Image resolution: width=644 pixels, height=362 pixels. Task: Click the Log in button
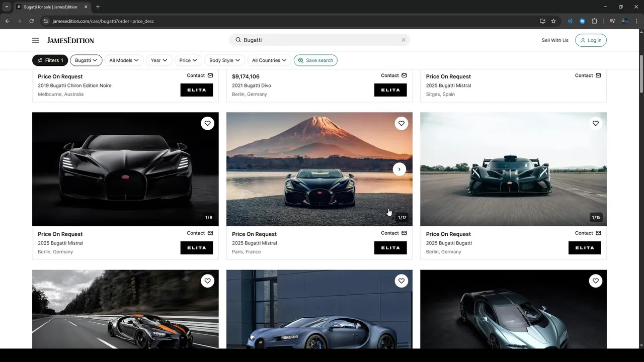tap(591, 40)
